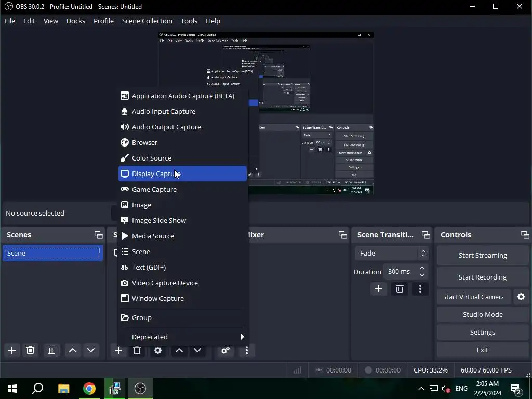Open File Explorer from the taskbar
The height and width of the screenshot is (399, 532).
pyautogui.click(x=63, y=389)
